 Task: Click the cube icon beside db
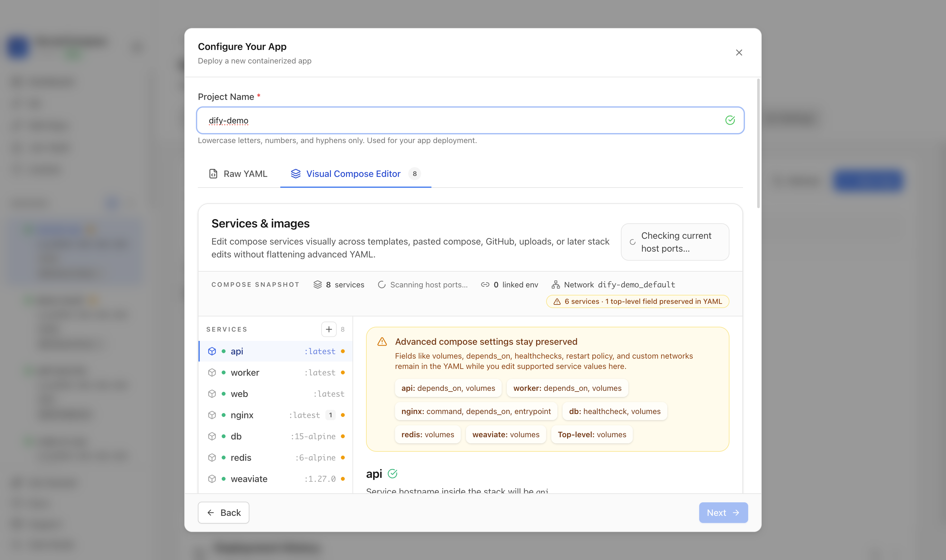point(212,436)
